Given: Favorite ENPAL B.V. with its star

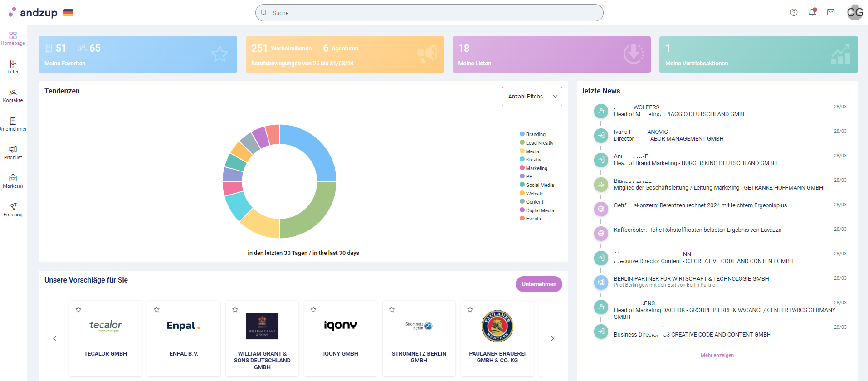Looking at the screenshot, I should [x=157, y=310].
